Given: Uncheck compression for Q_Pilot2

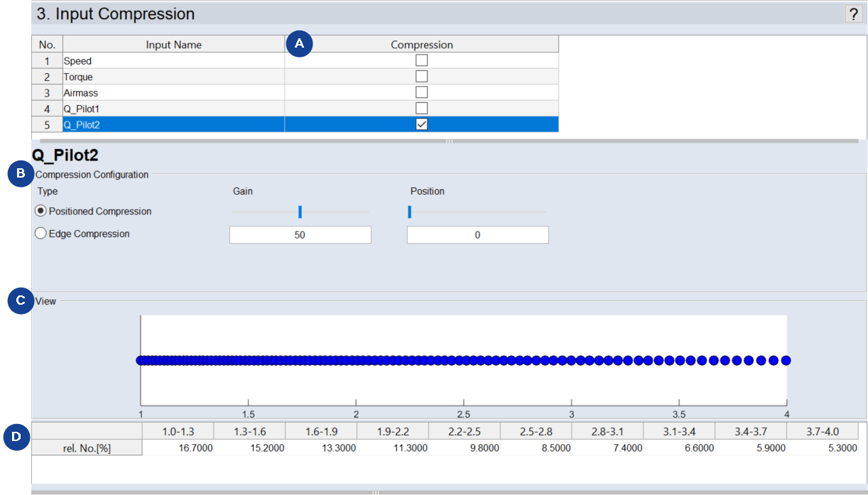Looking at the screenshot, I should tap(421, 124).
